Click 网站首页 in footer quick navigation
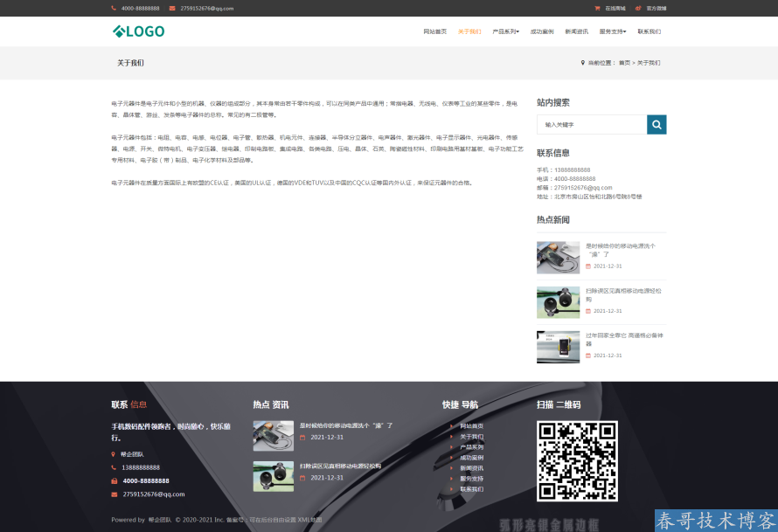The image size is (778, 532). coord(471,426)
